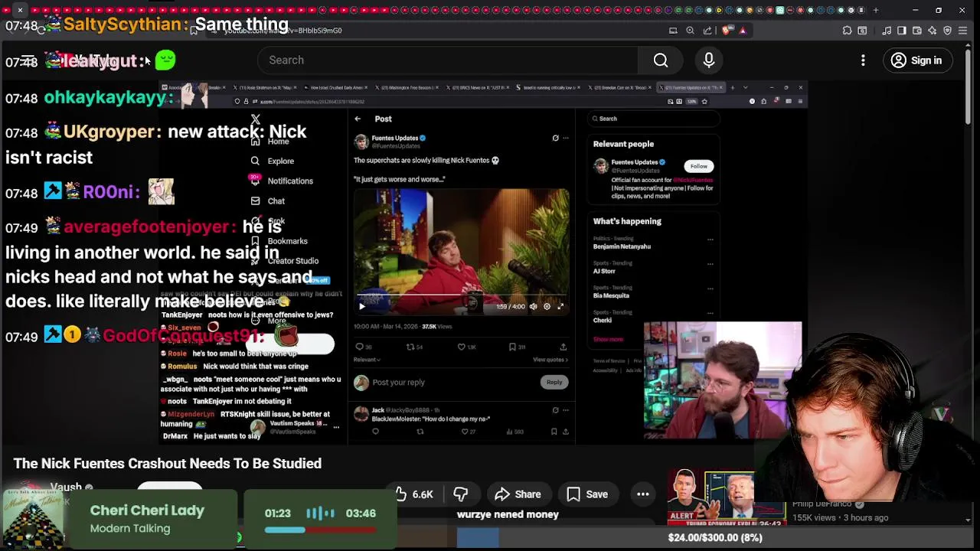Viewport: 980px width, 551px height.
Task: Open Leo AI sparkle icon in toolbar
Action: tap(933, 31)
